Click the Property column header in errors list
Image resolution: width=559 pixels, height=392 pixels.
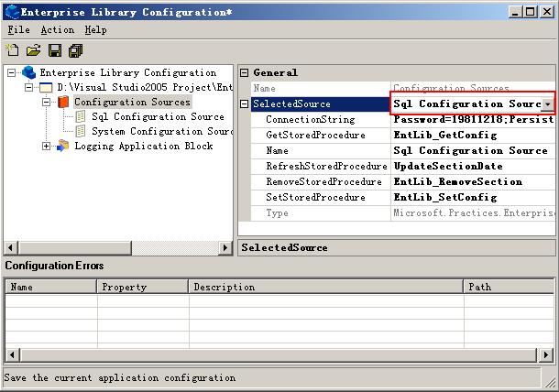[142, 287]
